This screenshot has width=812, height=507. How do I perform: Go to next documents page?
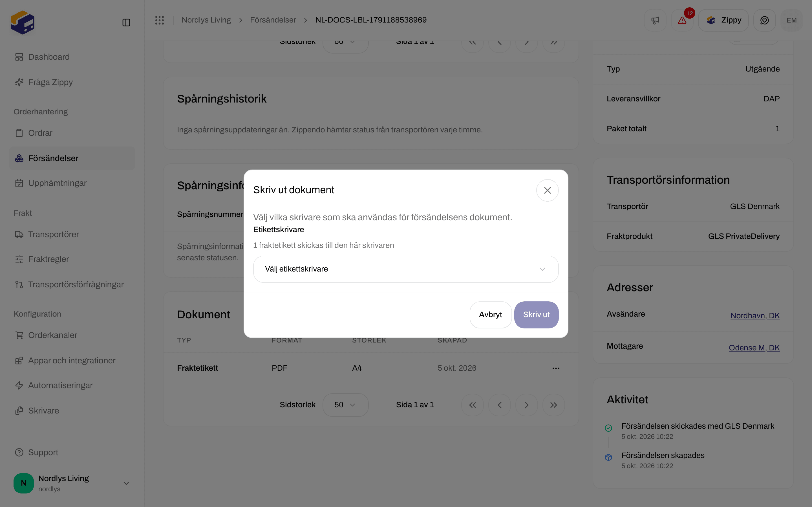(x=526, y=405)
